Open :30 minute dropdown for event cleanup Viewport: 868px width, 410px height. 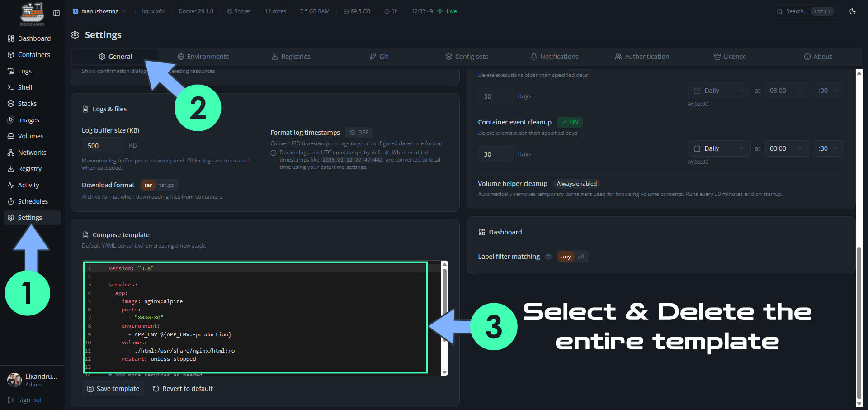click(x=828, y=148)
